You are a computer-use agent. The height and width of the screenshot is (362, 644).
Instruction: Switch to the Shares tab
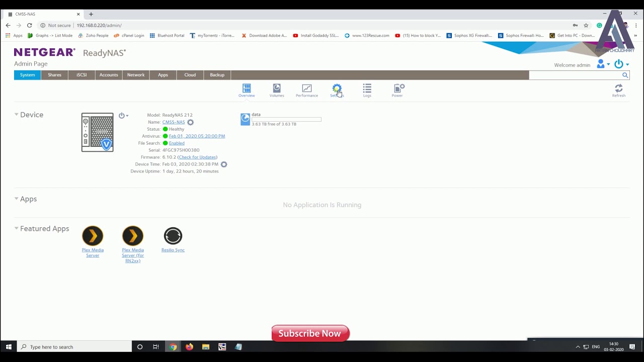click(x=54, y=75)
